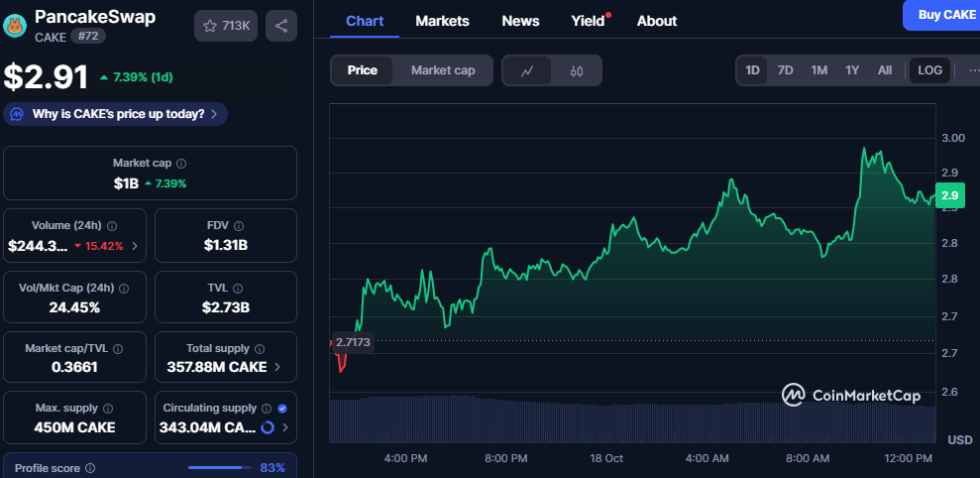Expand Volume (24h) details chevron
Viewport: 980px width, 478px height.
135,245
